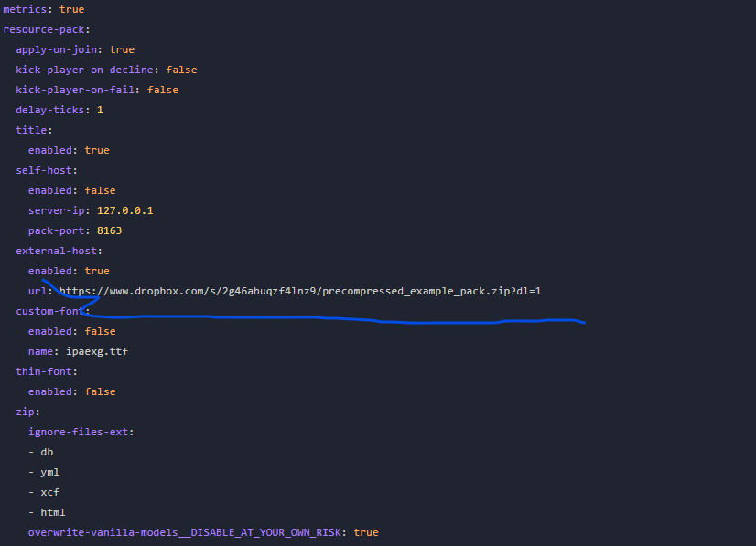This screenshot has width=756, height=546.
Task: Select the "- xcf" list entry
Action: coord(44,493)
